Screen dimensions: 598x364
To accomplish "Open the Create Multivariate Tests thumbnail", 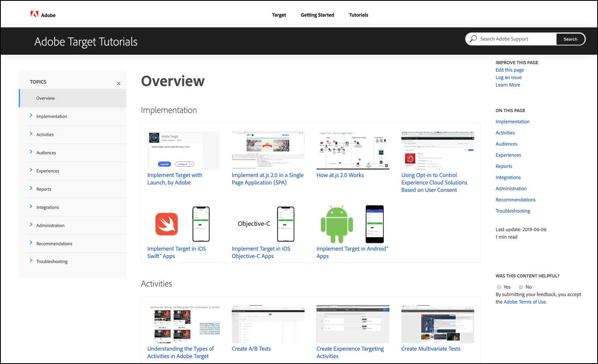I will tap(437, 324).
